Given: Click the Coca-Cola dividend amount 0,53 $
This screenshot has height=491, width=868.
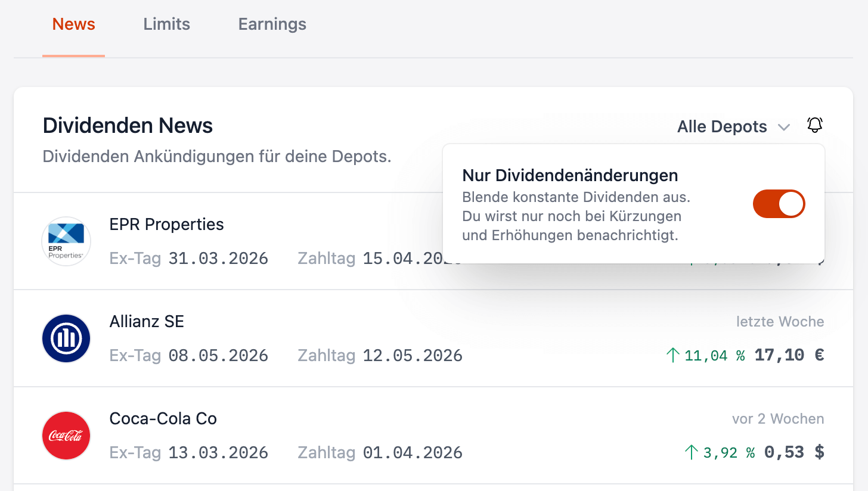Looking at the screenshot, I should (x=793, y=453).
